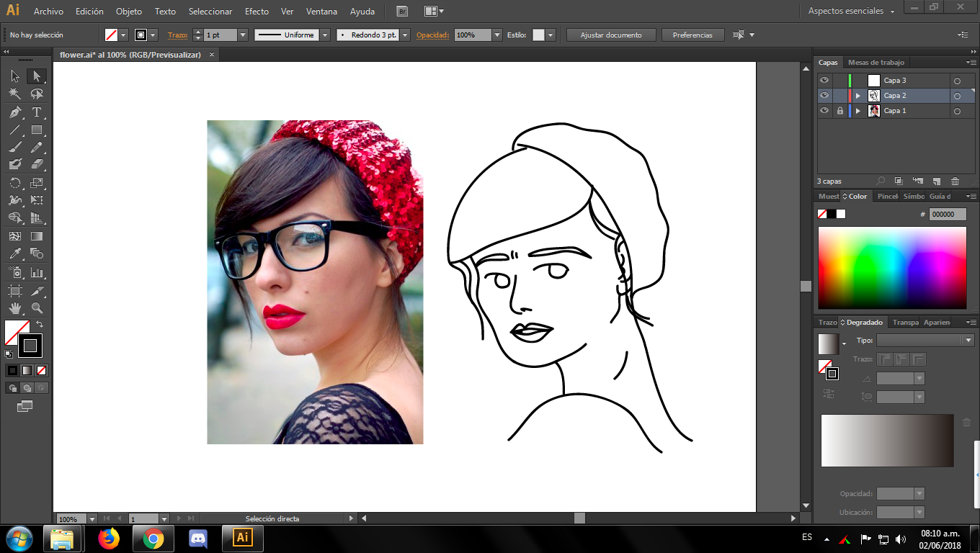Switch to the Mesas de trabajo tab
Screen dimensions: 980x553
click(x=876, y=63)
